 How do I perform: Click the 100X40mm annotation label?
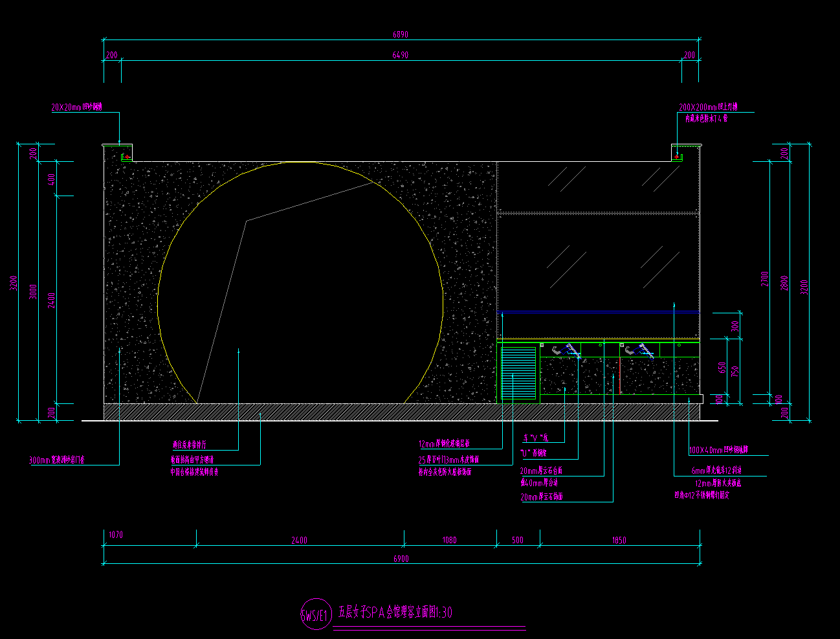[718, 450]
